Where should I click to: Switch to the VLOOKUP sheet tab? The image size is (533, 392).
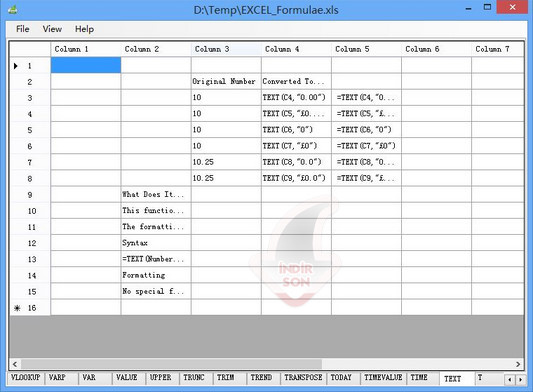(25, 378)
